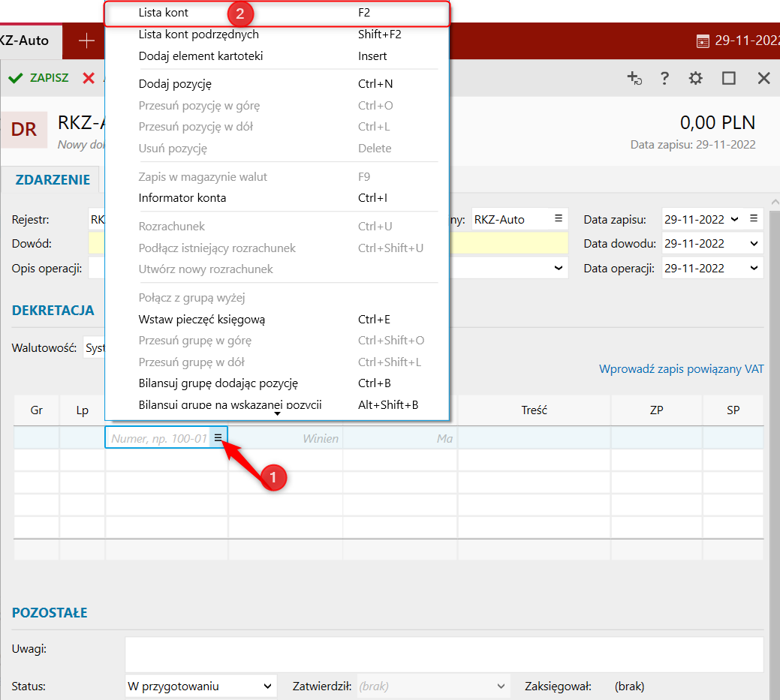Viewport: 780px width, 700px height.
Task: Click the Lp column header
Action: point(82,410)
